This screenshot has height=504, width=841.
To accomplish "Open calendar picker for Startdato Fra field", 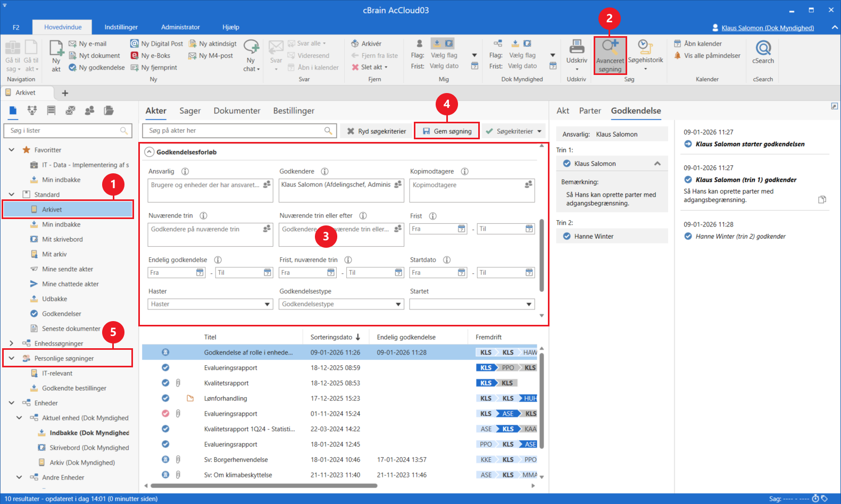I will point(462,272).
